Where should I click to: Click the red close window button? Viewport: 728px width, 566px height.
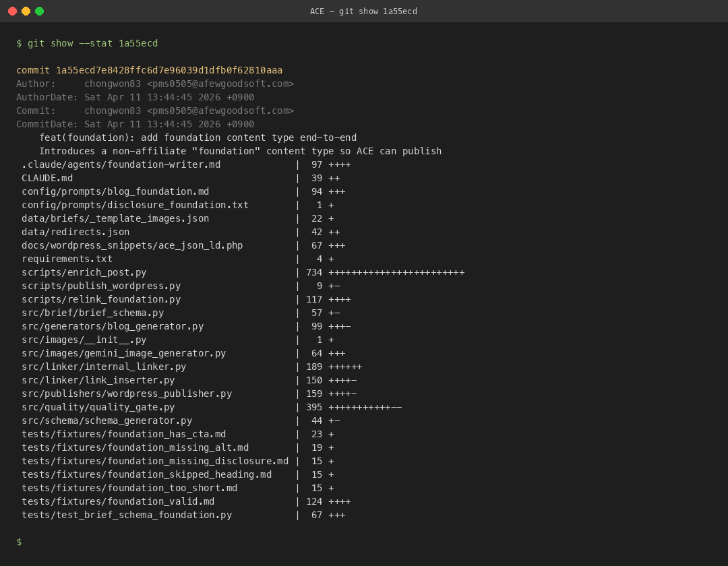point(12,11)
